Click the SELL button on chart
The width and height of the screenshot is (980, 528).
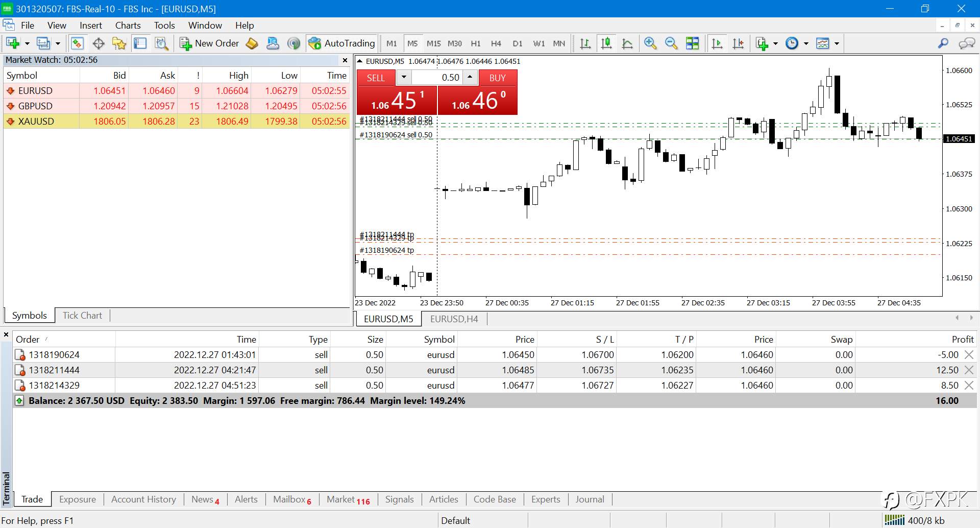(376, 78)
